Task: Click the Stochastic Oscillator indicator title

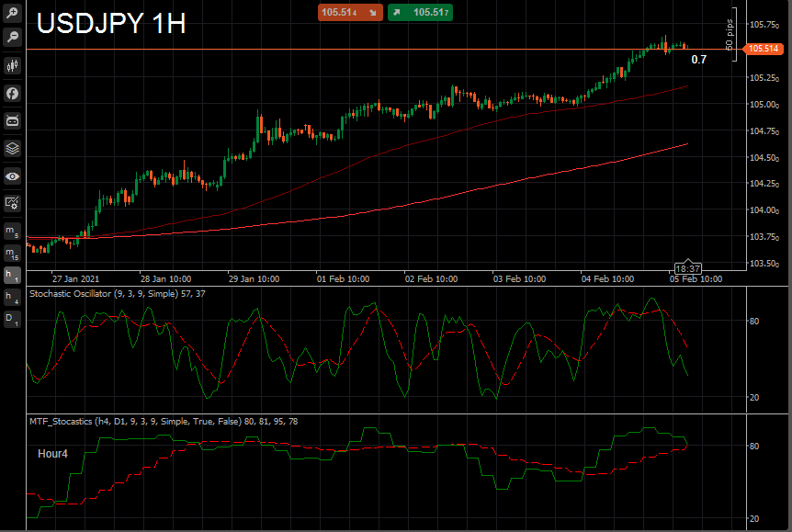Action: (x=118, y=293)
